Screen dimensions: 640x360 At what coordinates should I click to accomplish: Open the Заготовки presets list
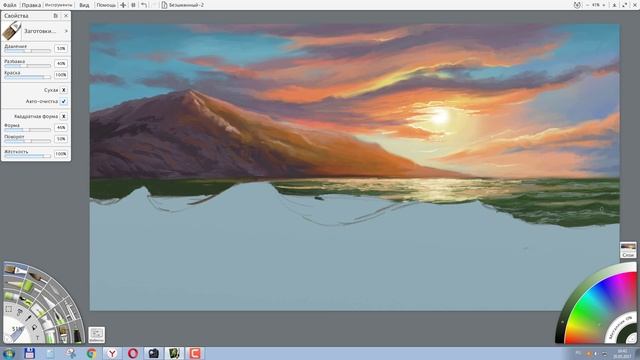(40, 31)
